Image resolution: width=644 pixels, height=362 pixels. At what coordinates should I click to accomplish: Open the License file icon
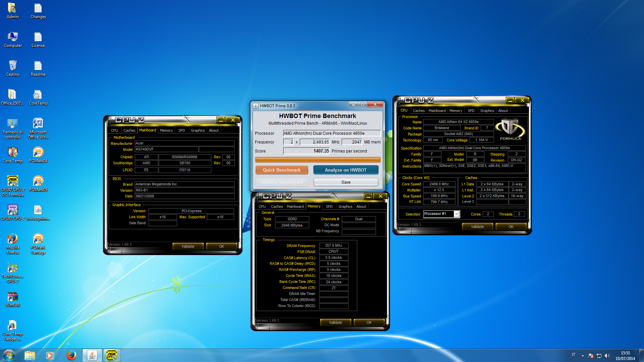tap(38, 40)
